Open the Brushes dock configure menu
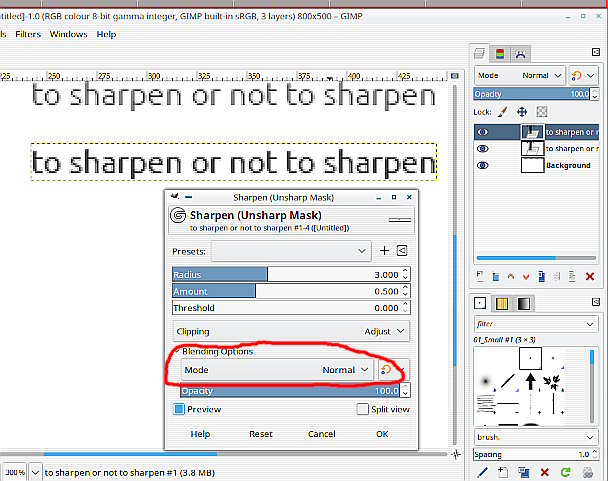Image resolution: width=608 pixels, height=481 pixels. pos(596,302)
